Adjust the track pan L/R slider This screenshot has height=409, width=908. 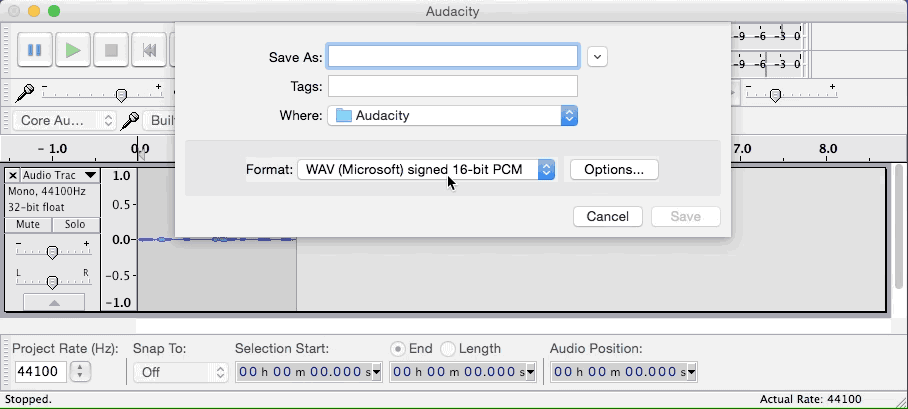click(53, 282)
